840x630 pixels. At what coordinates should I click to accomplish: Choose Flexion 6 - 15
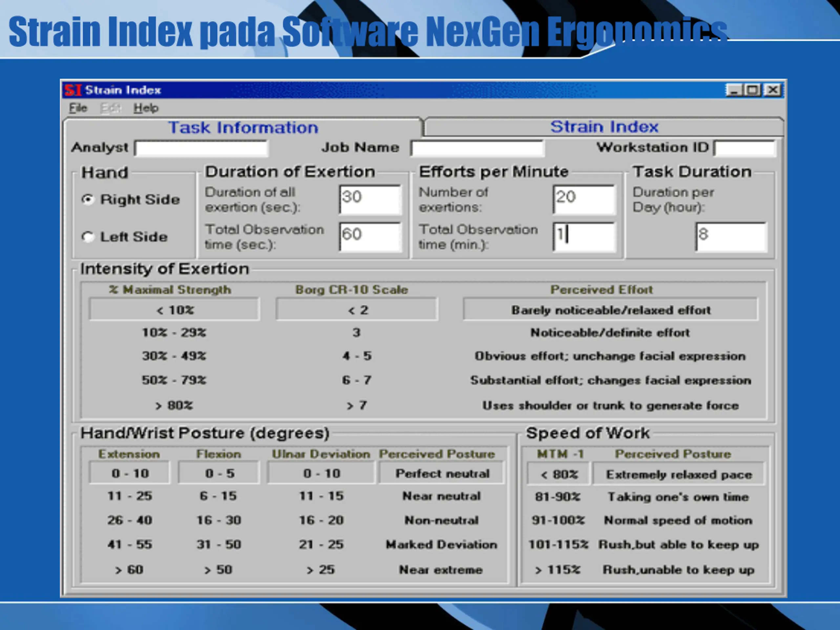click(218, 496)
